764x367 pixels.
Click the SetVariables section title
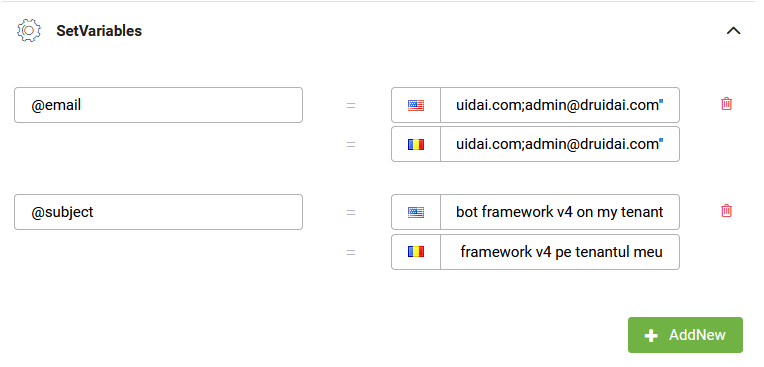pos(99,31)
